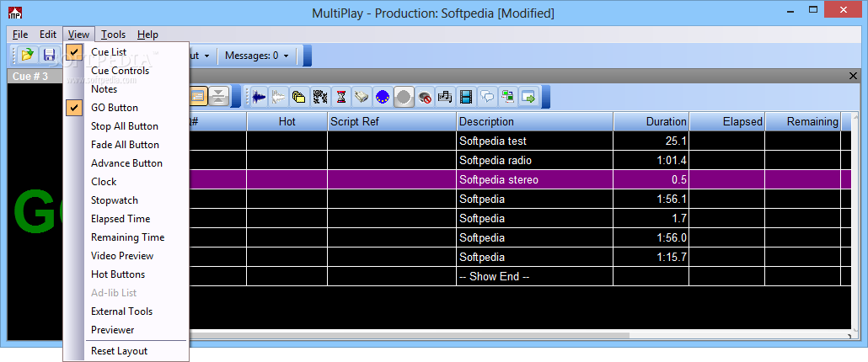868x362 pixels.
Task: Click the serial cable connector icon
Action: [x=362, y=98]
